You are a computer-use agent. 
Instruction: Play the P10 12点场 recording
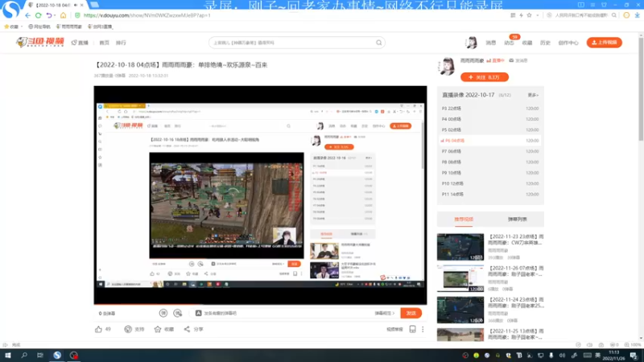coord(490,183)
